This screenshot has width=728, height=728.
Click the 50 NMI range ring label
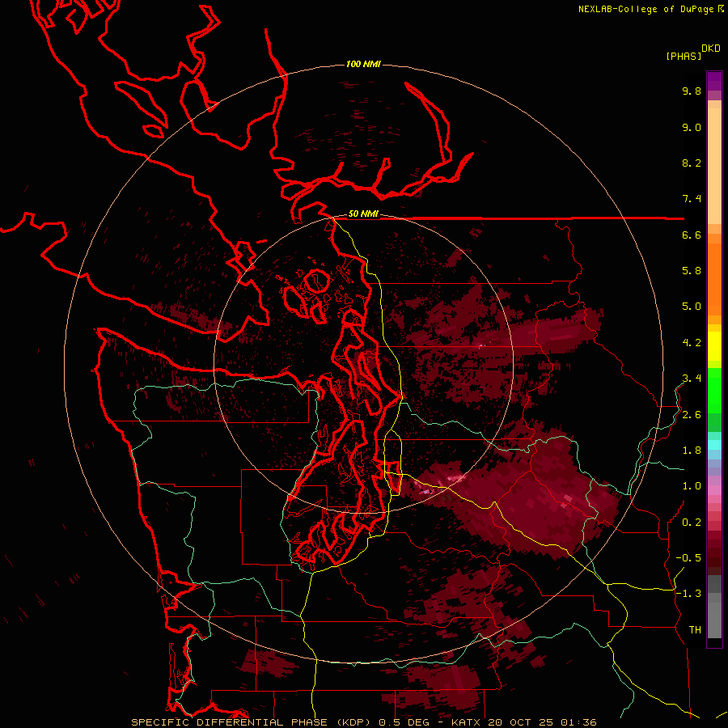[x=363, y=214]
